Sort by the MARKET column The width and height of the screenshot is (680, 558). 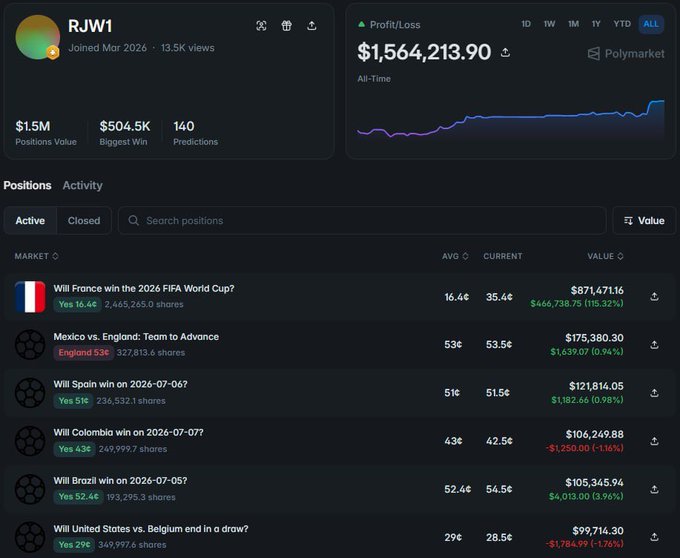click(36, 256)
